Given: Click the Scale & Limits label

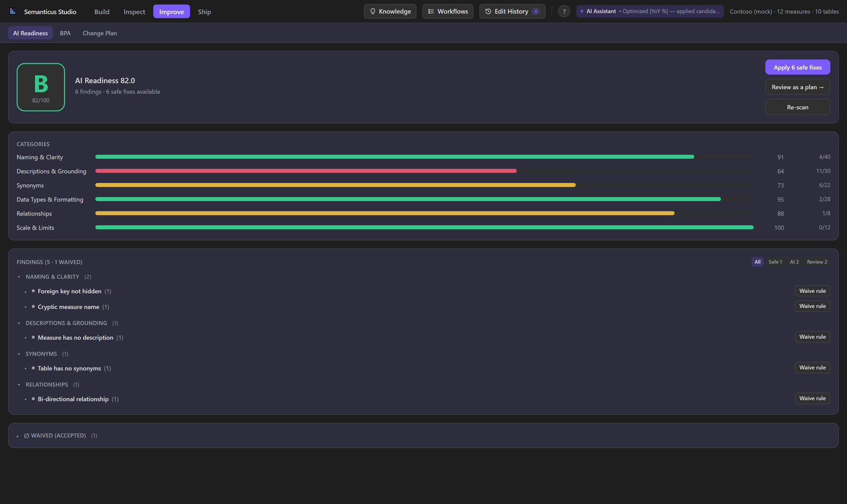Looking at the screenshot, I should [35, 228].
